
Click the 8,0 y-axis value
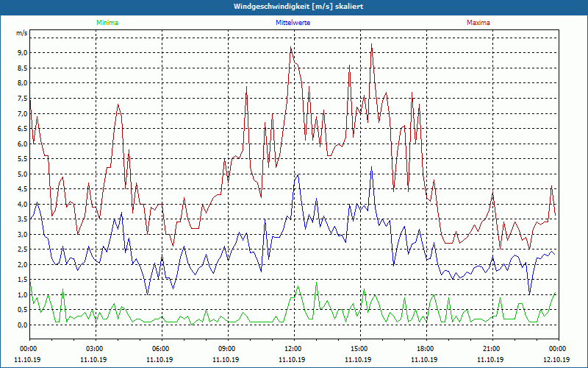23,83
